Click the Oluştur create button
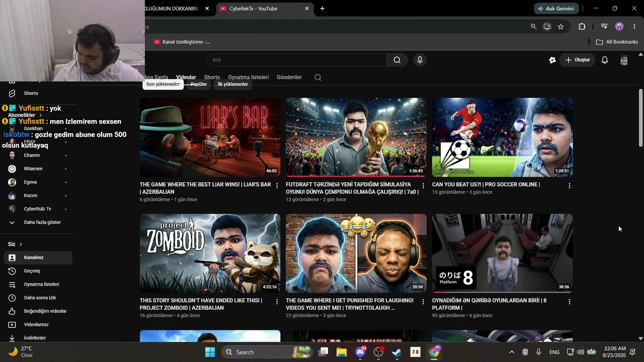This screenshot has width=644, height=362. click(577, 60)
